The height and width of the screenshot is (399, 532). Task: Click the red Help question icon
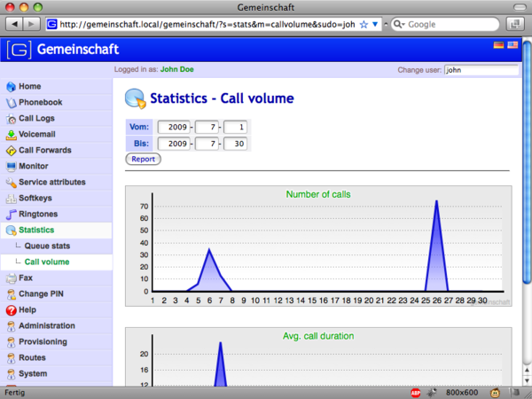click(11, 310)
